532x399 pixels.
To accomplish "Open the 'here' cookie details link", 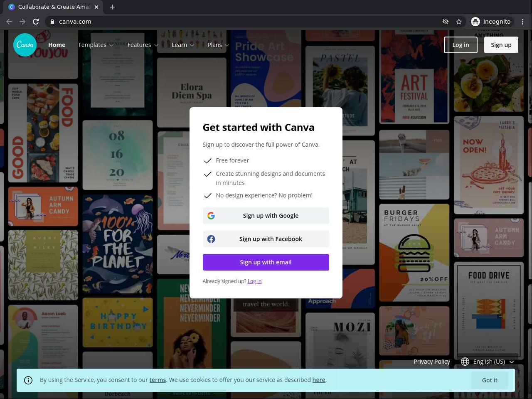I will pyautogui.click(x=319, y=380).
